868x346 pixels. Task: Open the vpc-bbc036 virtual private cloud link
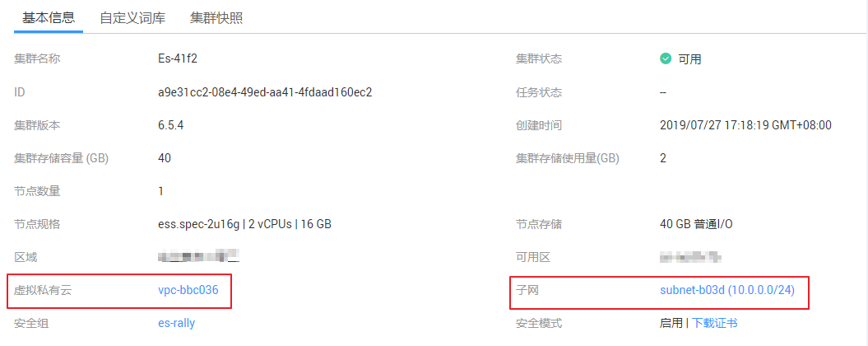188,290
